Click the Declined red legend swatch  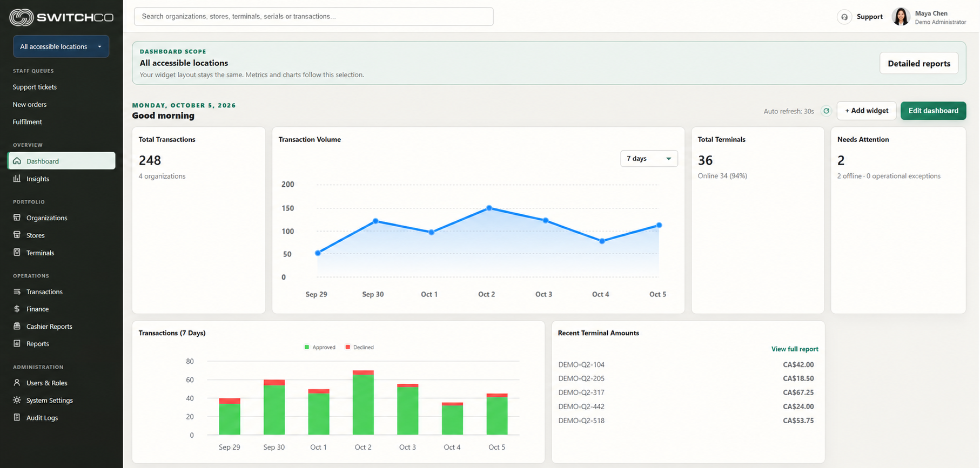click(x=348, y=347)
